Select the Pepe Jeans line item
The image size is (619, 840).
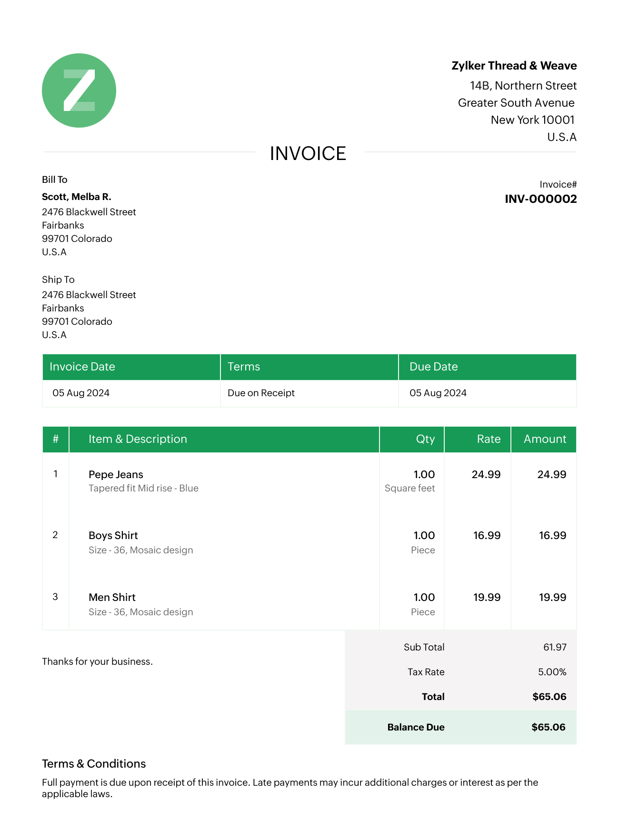[116, 474]
